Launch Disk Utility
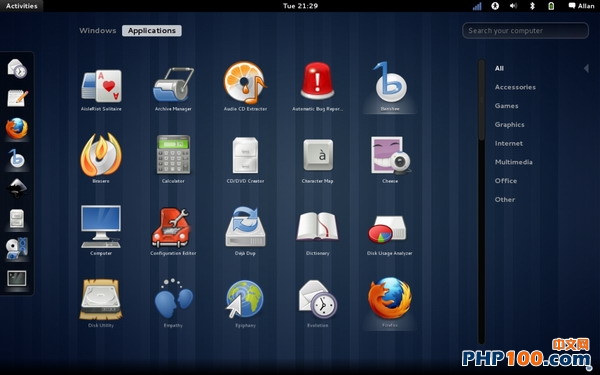600x375 pixels. (x=101, y=302)
